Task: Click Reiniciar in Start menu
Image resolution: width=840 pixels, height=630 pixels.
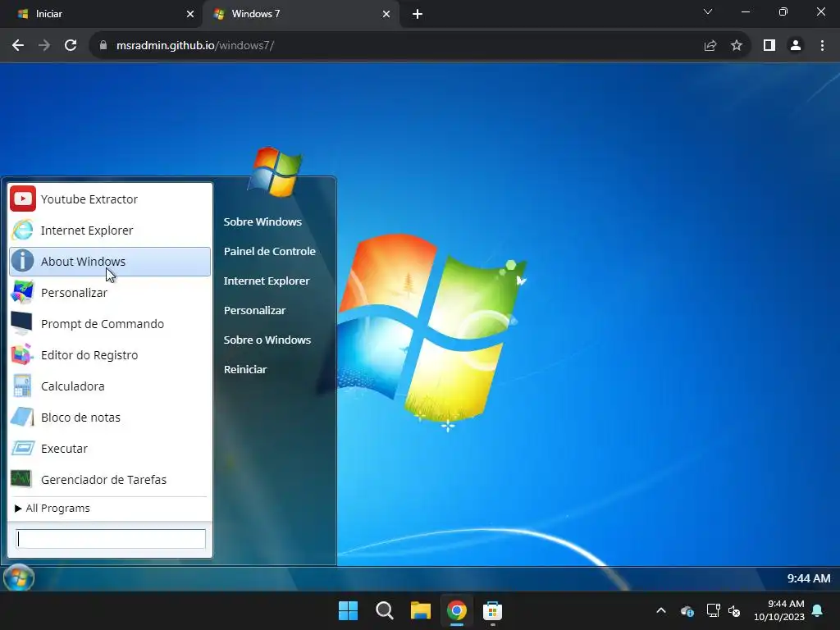Action: 244,368
